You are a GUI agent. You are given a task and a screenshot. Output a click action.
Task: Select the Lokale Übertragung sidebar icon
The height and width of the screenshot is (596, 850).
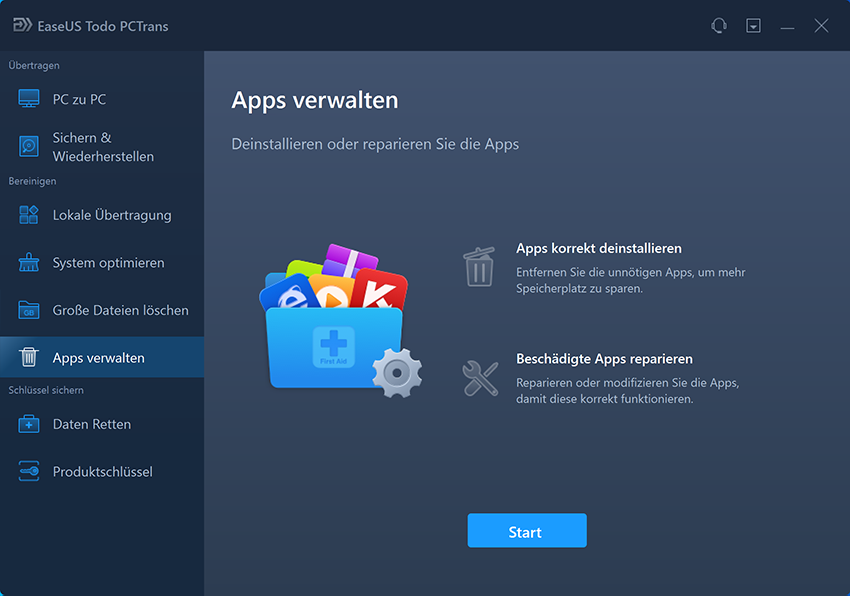pyautogui.click(x=29, y=215)
